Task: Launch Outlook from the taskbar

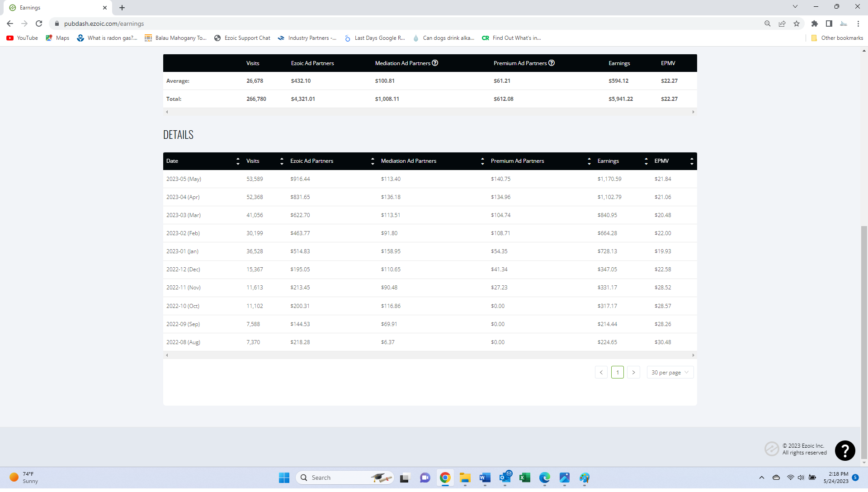Action: (505, 478)
